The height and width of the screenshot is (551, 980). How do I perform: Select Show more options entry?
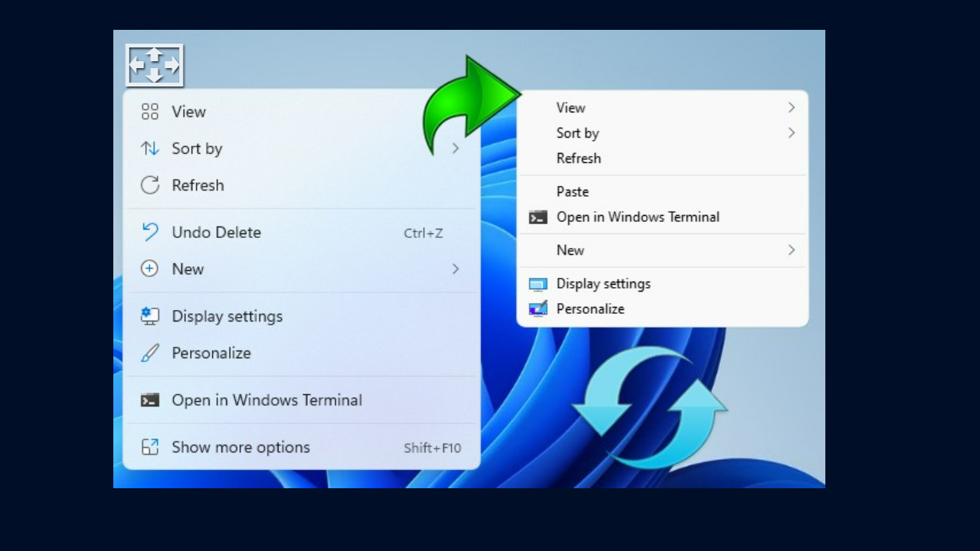click(x=302, y=447)
